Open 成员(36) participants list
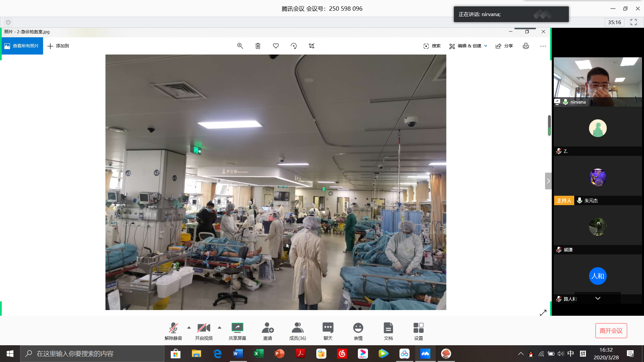The width and height of the screenshot is (644, 362). [x=298, y=331]
